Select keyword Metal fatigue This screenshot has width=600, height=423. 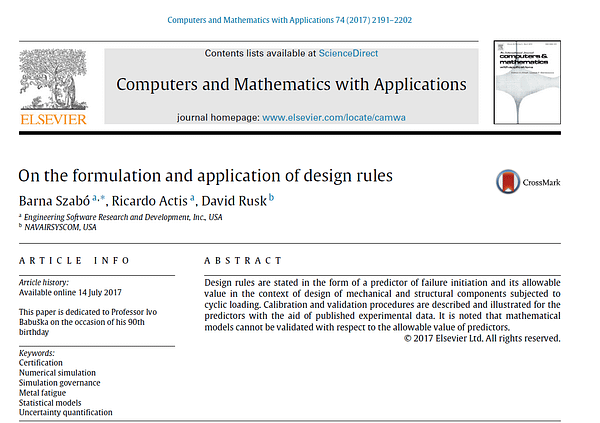[x=42, y=393]
